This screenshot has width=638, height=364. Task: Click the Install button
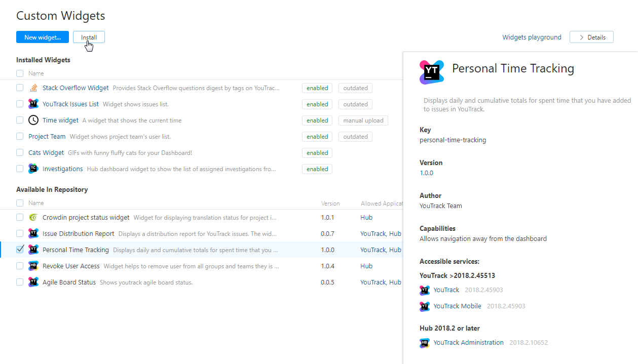[x=89, y=37]
